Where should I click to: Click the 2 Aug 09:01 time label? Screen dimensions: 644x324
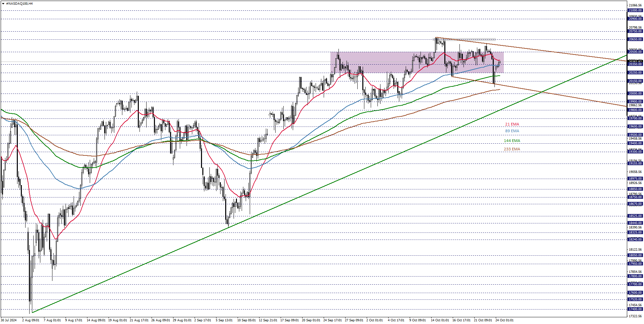tap(31, 320)
